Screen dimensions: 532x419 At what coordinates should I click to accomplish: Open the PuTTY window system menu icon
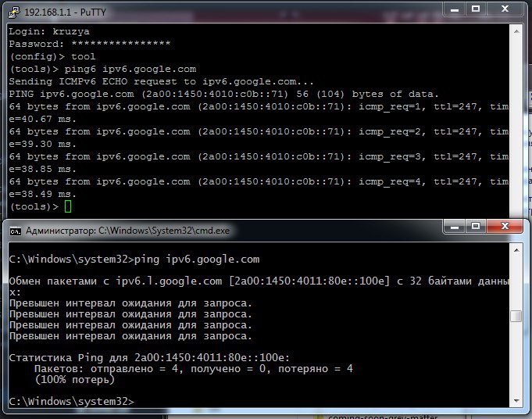click(14, 12)
